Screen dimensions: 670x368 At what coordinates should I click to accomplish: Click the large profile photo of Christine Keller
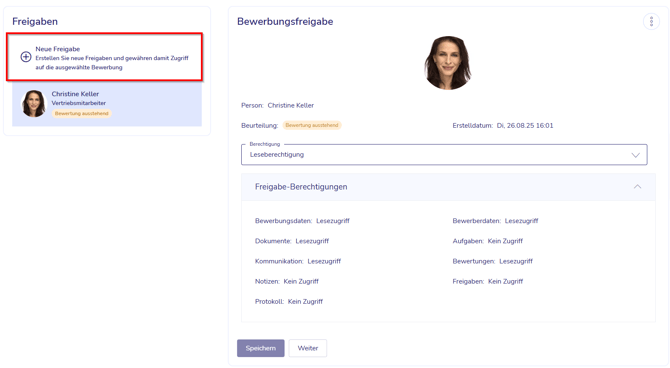[448, 63]
